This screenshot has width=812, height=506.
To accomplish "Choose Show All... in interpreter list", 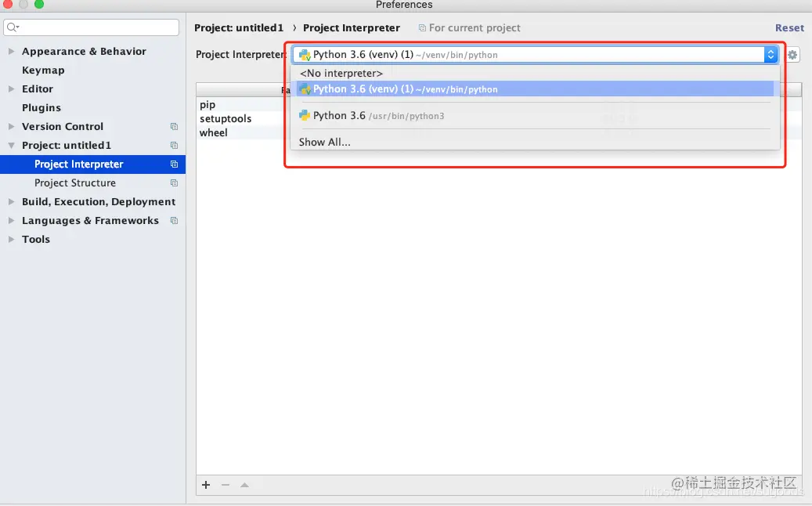I will click(x=536, y=142).
